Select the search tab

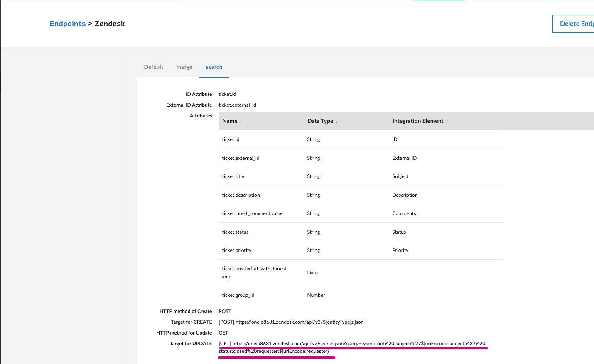pos(214,67)
